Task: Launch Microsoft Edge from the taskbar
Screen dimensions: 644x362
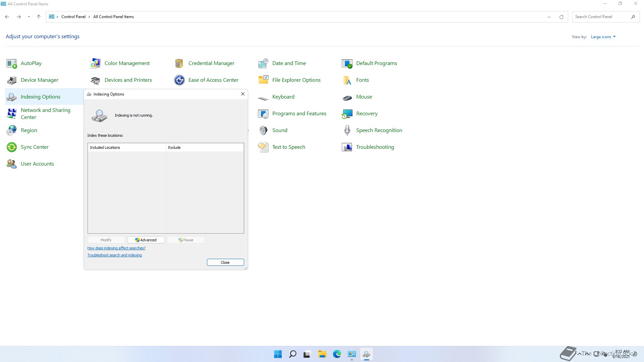Action: (x=337, y=354)
